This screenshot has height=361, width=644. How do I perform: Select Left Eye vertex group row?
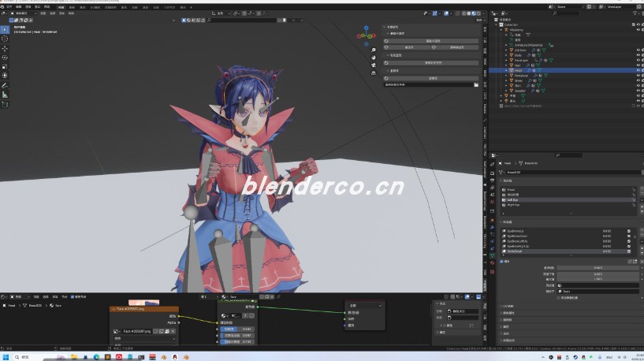(568, 200)
